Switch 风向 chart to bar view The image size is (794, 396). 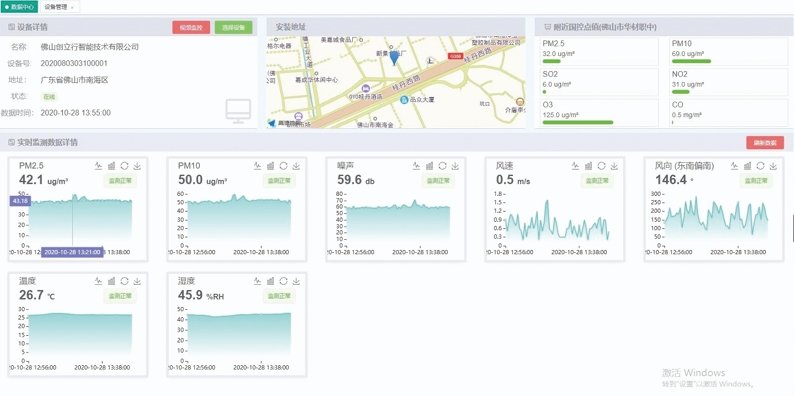coord(747,166)
